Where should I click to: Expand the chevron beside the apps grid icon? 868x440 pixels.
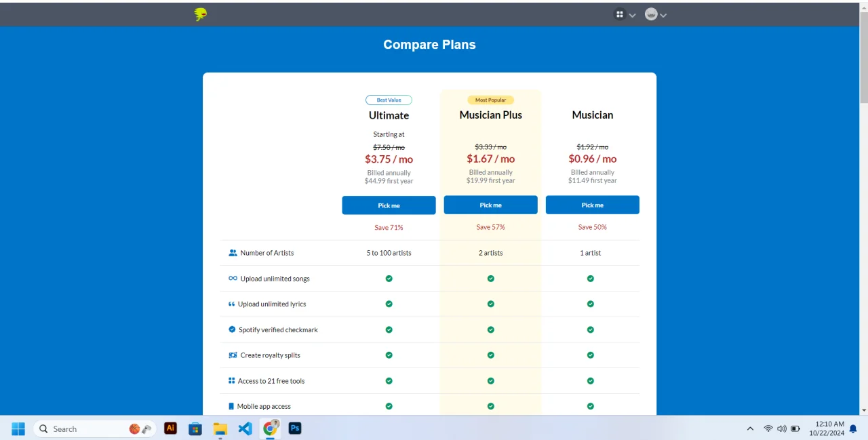[x=633, y=16]
